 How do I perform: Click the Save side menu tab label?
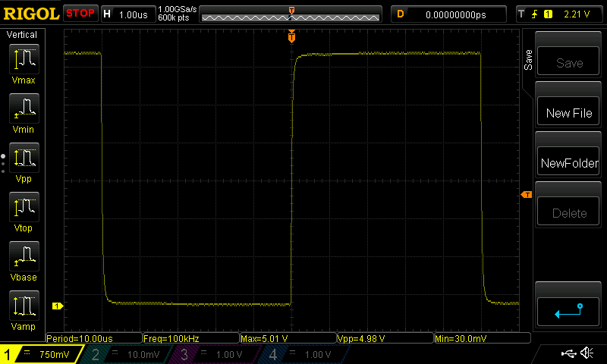pyautogui.click(x=528, y=60)
